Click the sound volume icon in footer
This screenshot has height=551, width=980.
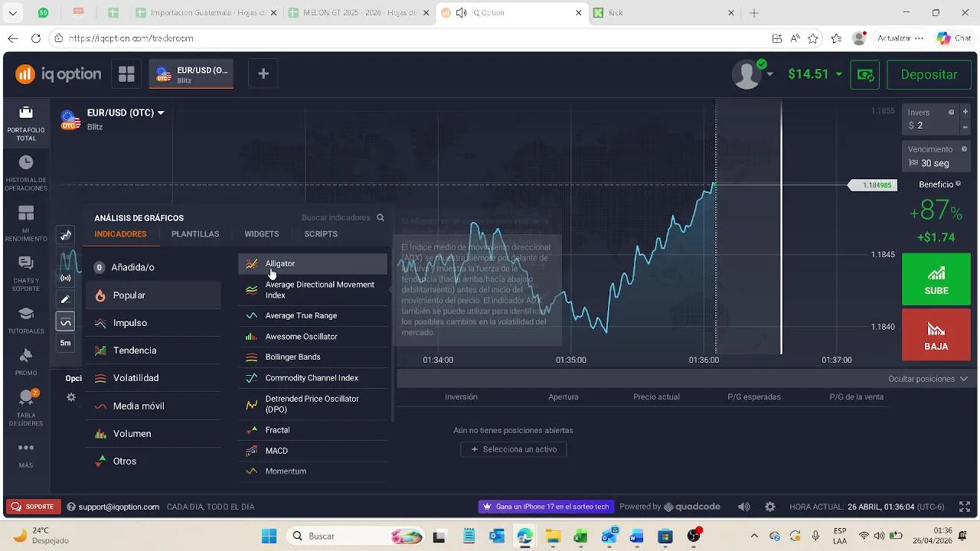coord(744,507)
